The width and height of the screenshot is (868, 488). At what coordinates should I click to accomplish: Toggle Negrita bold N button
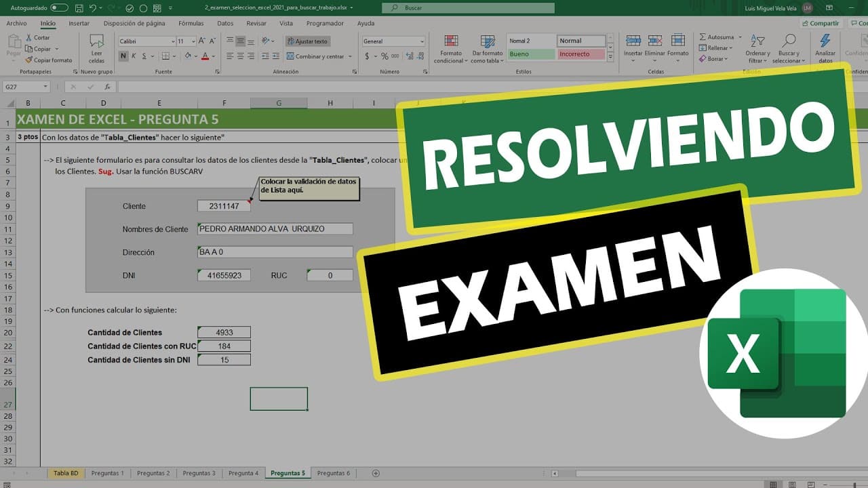[x=123, y=56]
